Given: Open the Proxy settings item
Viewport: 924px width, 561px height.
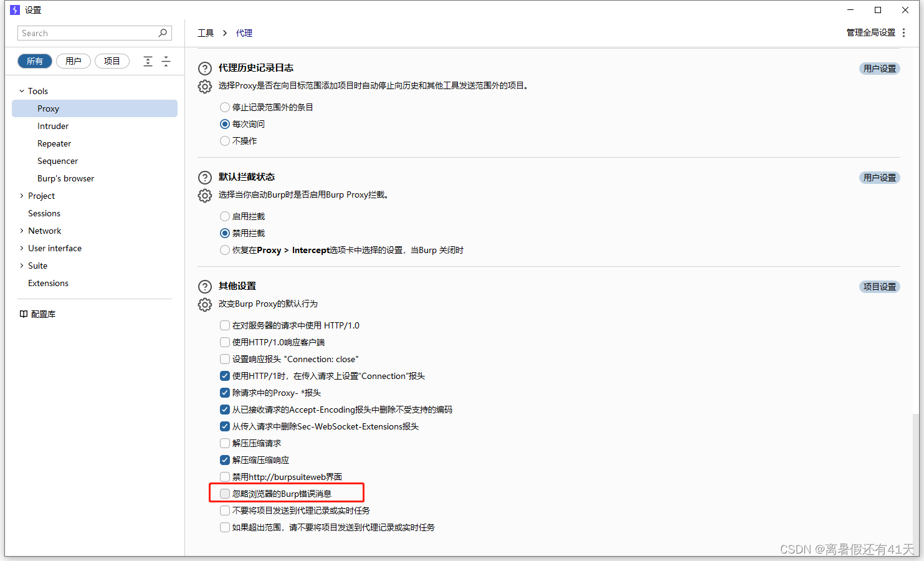Looking at the screenshot, I should tap(95, 108).
